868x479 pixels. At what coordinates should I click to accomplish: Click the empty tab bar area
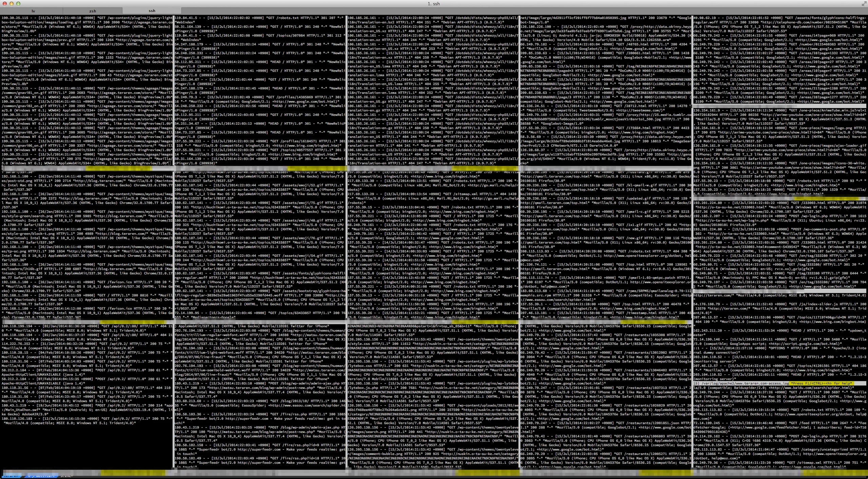coord(509,11)
